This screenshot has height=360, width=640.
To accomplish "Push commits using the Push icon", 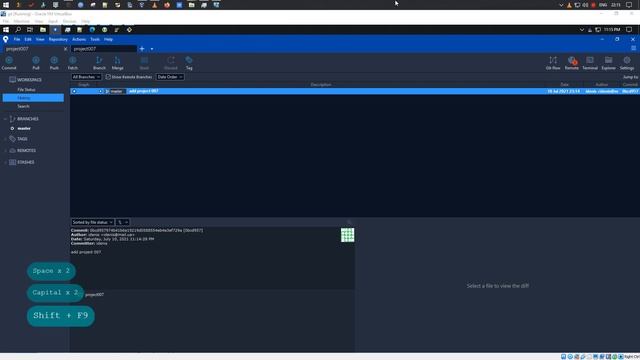I will 54,63.
